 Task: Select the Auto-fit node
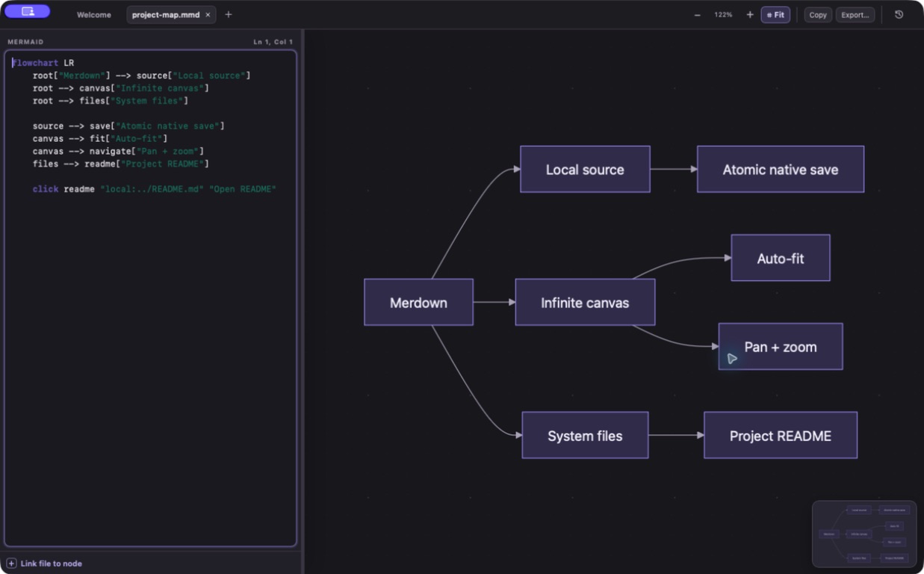[x=781, y=259]
